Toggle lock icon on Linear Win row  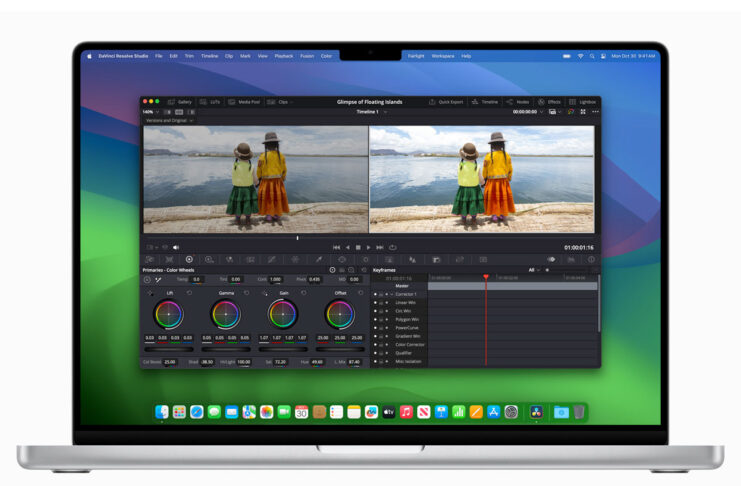tap(381, 303)
